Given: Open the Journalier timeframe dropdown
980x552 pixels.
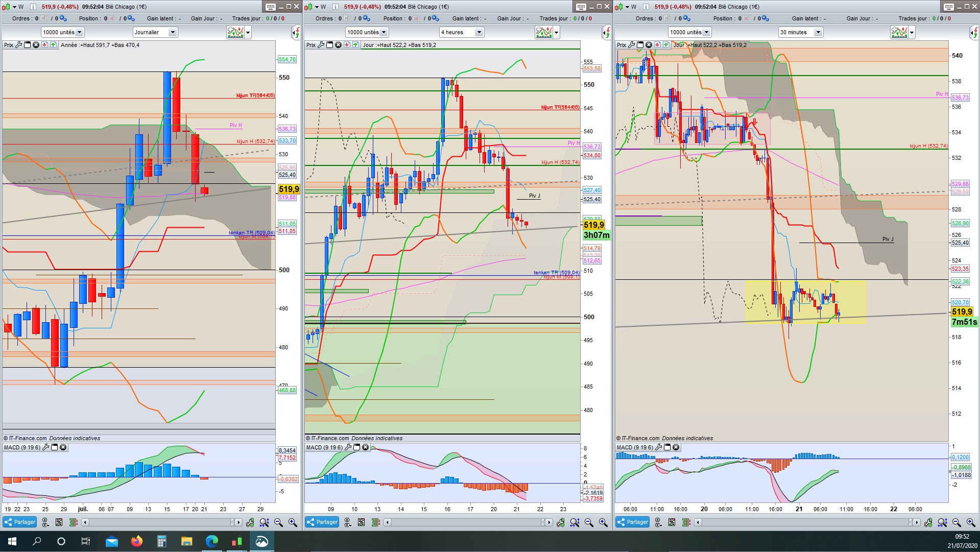Looking at the screenshot, I should click(x=155, y=32).
